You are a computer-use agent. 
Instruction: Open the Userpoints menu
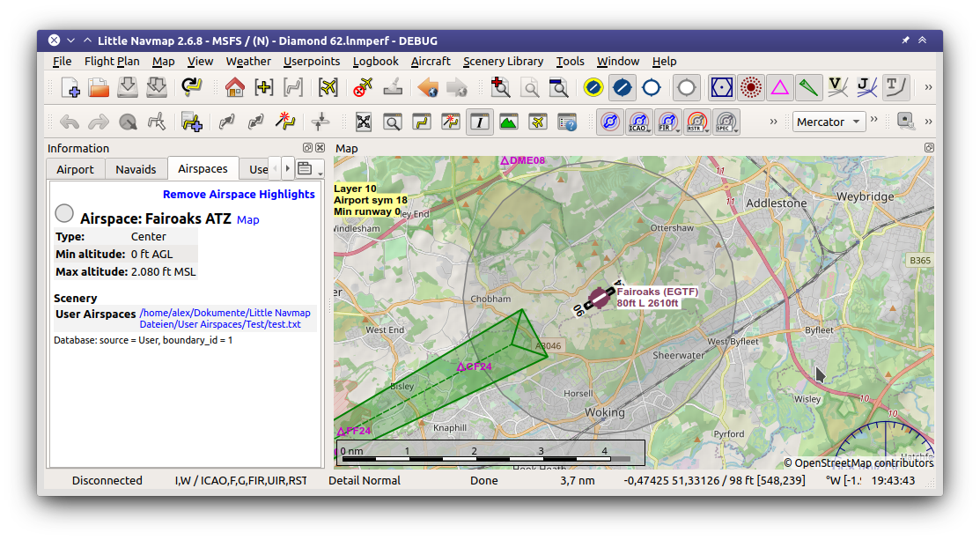coord(311,62)
